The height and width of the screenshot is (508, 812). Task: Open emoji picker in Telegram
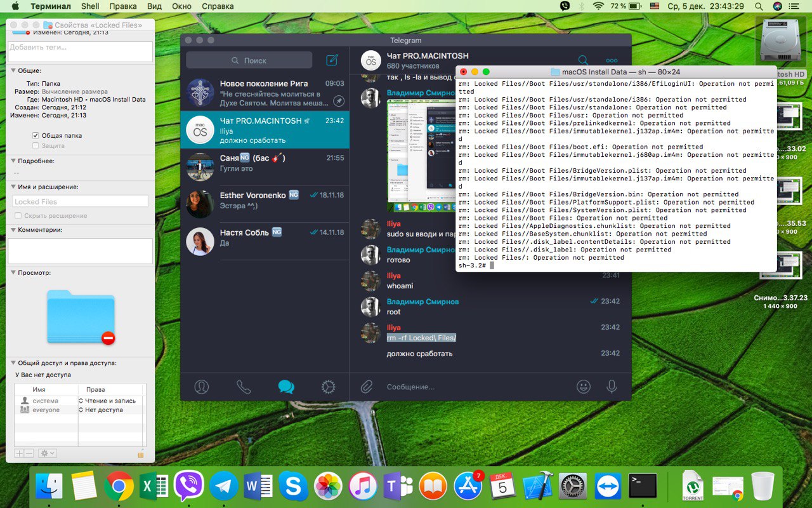(x=584, y=386)
